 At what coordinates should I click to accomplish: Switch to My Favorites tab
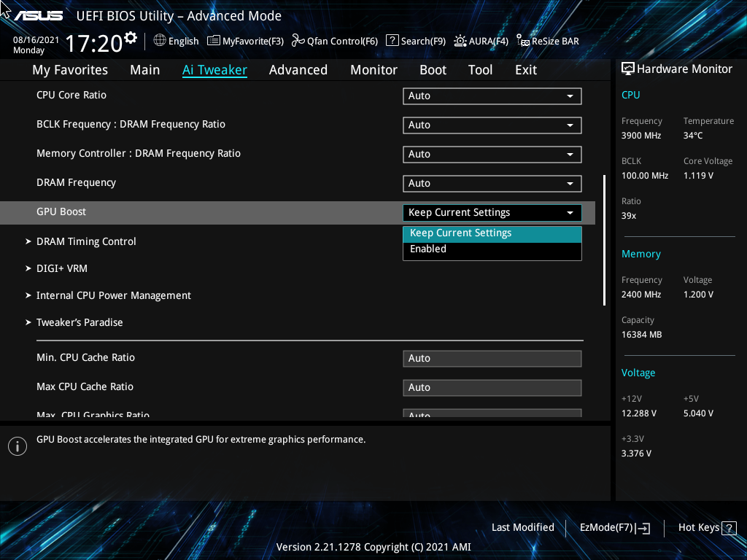70,70
